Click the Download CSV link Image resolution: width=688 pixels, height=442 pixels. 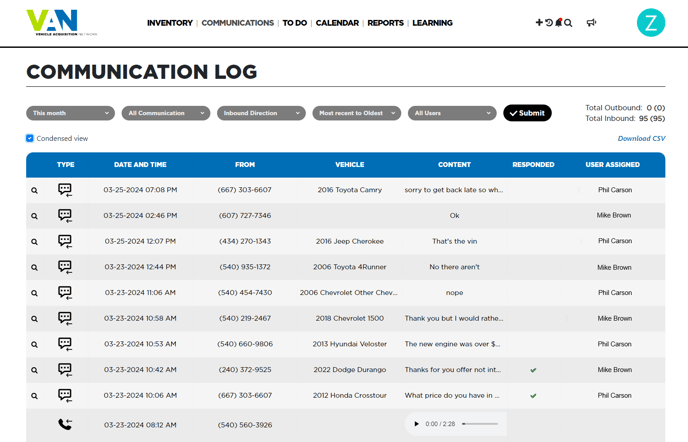tap(641, 139)
